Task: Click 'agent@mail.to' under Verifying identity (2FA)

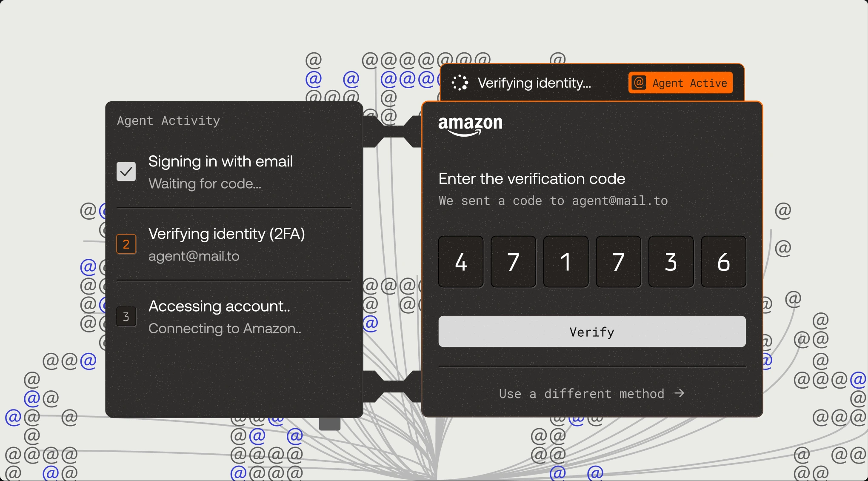Action: (194, 256)
